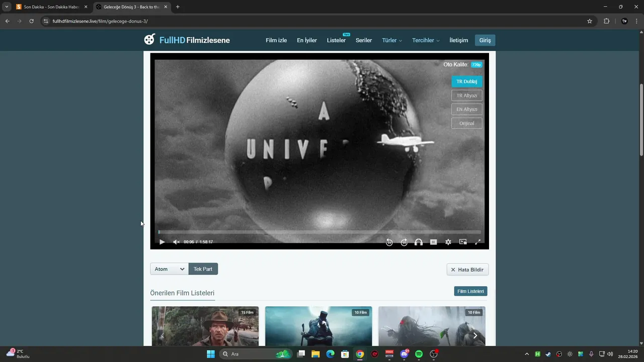This screenshot has width=644, height=362.
Task: Go back in browser history
Action: tap(7, 21)
